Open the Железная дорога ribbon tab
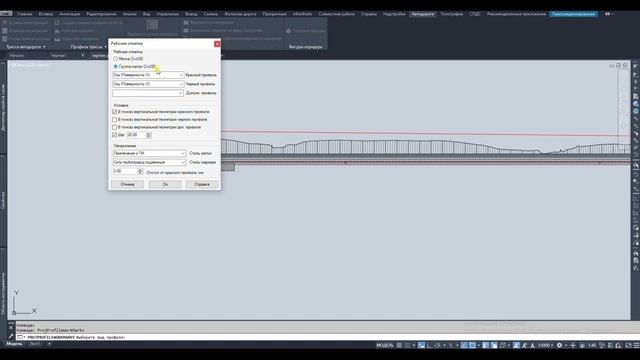 (240, 14)
